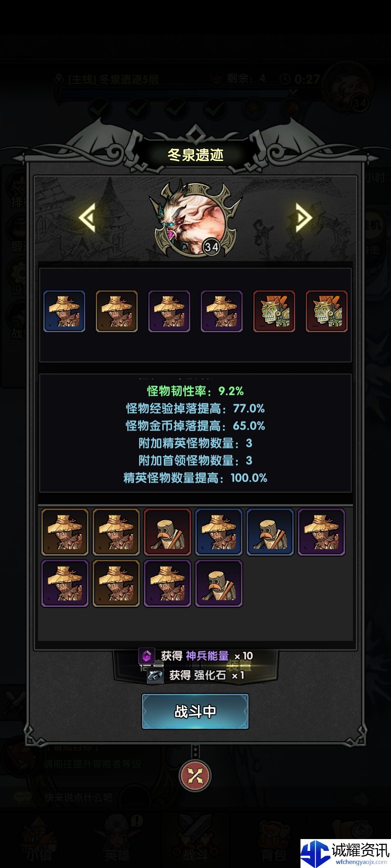Tap the purple-framed bucket-head monster in second row
Image resolution: width=391 pixels, height=868 pixels.
(x=219, y=583)
